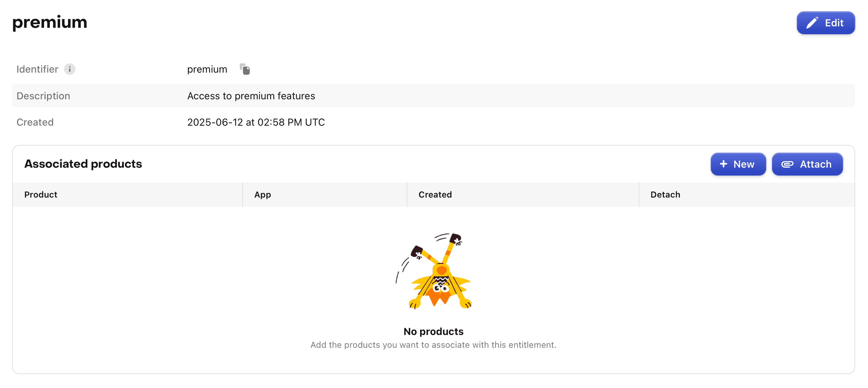868x388 pixels.
Task: Click the No products label
Action: click(x=434, y=331)
